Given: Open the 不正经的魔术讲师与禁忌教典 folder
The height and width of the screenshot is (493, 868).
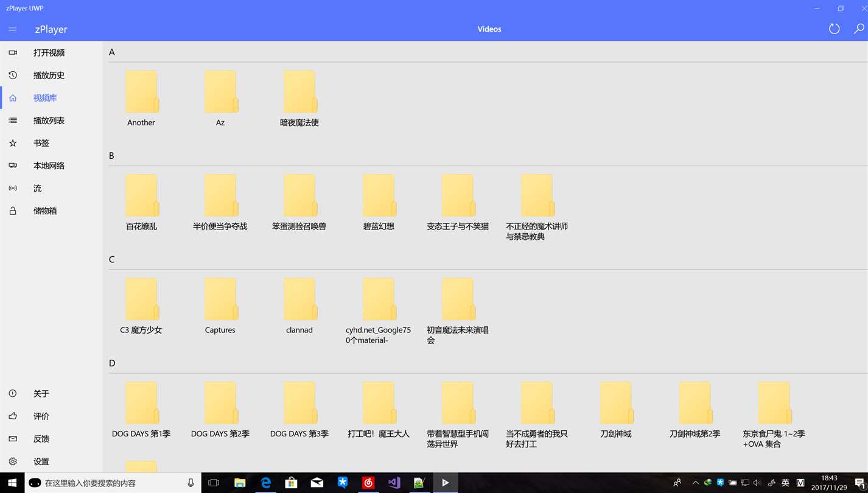Looking at the screenshot, I should pos(537,207).
